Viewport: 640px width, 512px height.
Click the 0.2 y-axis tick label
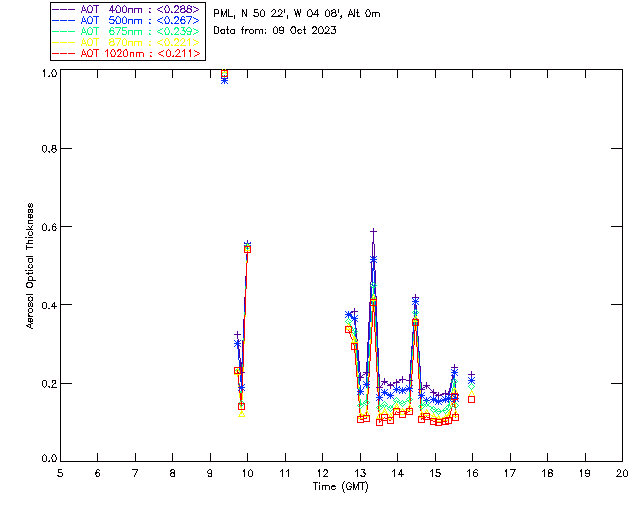(49, 383)
